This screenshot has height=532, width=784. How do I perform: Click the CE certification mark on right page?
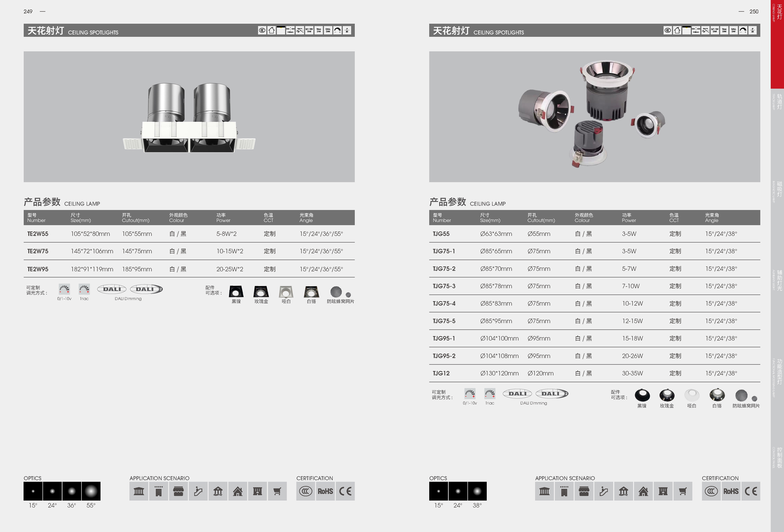[x=751, y=491]
